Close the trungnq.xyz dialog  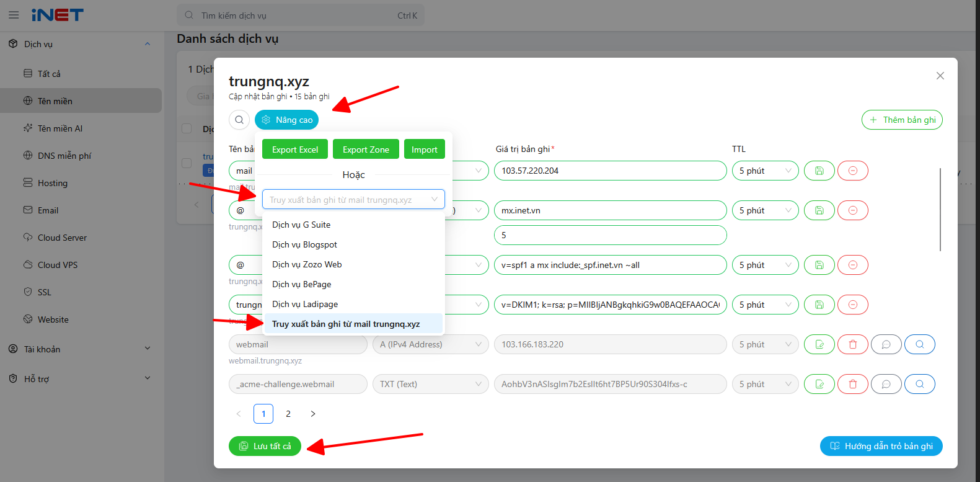click(940, 76)
